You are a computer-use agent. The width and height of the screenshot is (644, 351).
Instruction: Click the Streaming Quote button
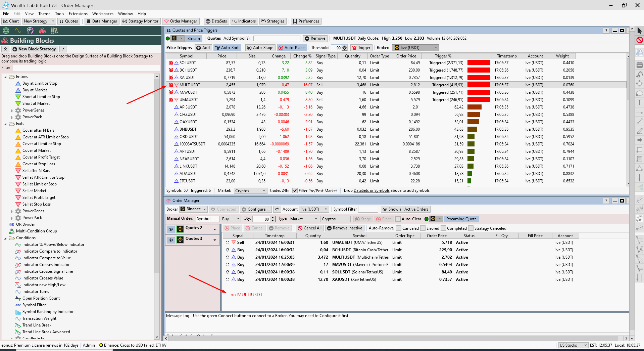[x=461, y=219]
